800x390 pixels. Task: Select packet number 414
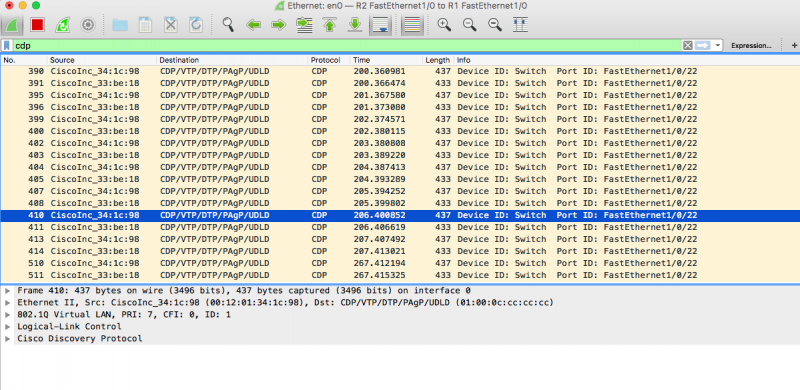tap(400, 251)
